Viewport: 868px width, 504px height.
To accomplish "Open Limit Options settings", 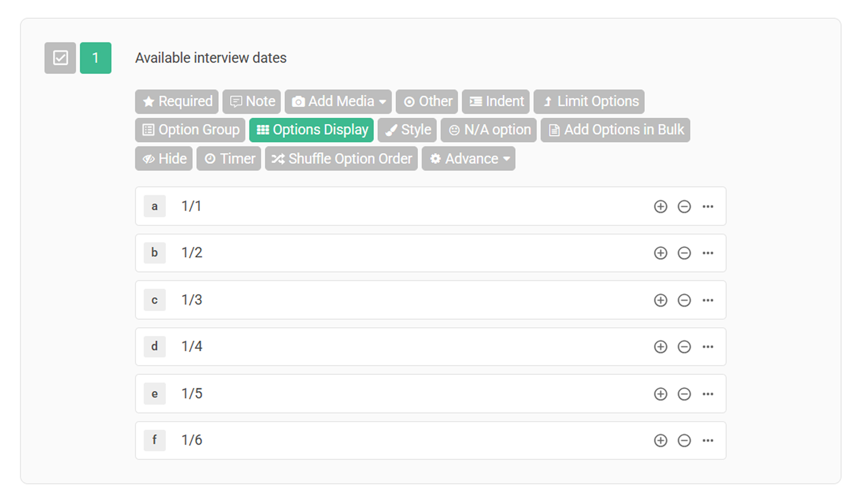I will pyautogui.click(x=589, y=102).
